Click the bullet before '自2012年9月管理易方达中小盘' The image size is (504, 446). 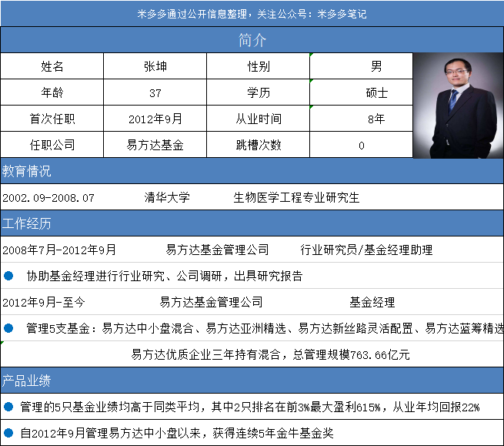pos(8,433)
